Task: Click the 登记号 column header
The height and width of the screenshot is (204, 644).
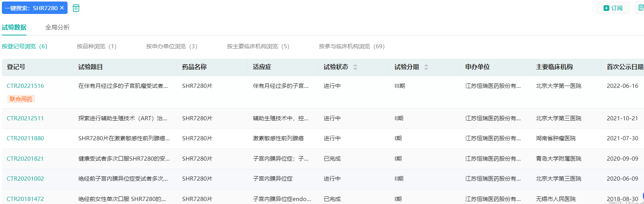Action: tap(16, 67)
